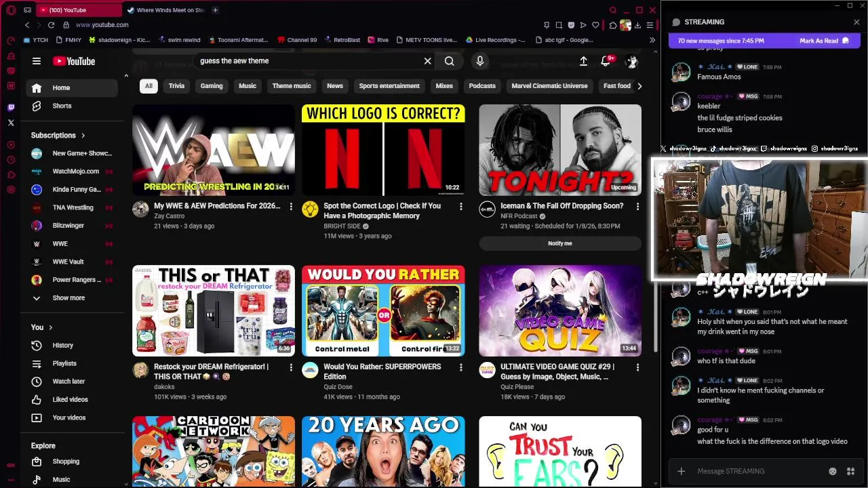Image resolution: width=868 pixels, height=488 pixels.
Task: Clear the search box with the X
Action: pyautogui.click(x=427, y=61)
